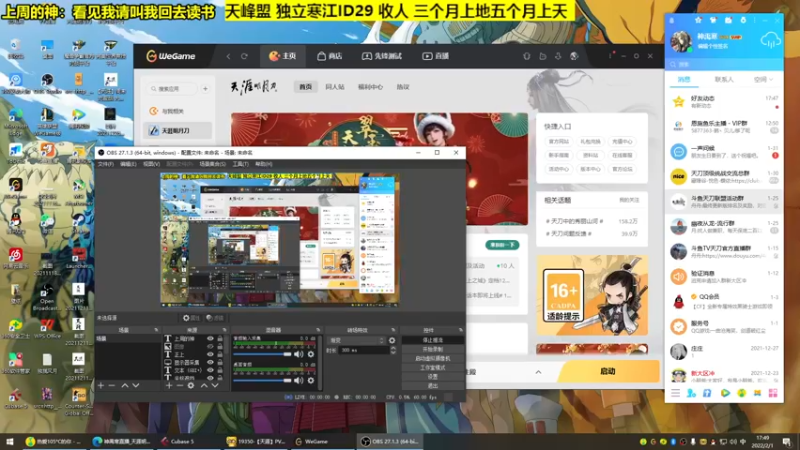Move selected source up in OBS
The height and width of the screenshot is (450, 800).
(204, 386)
